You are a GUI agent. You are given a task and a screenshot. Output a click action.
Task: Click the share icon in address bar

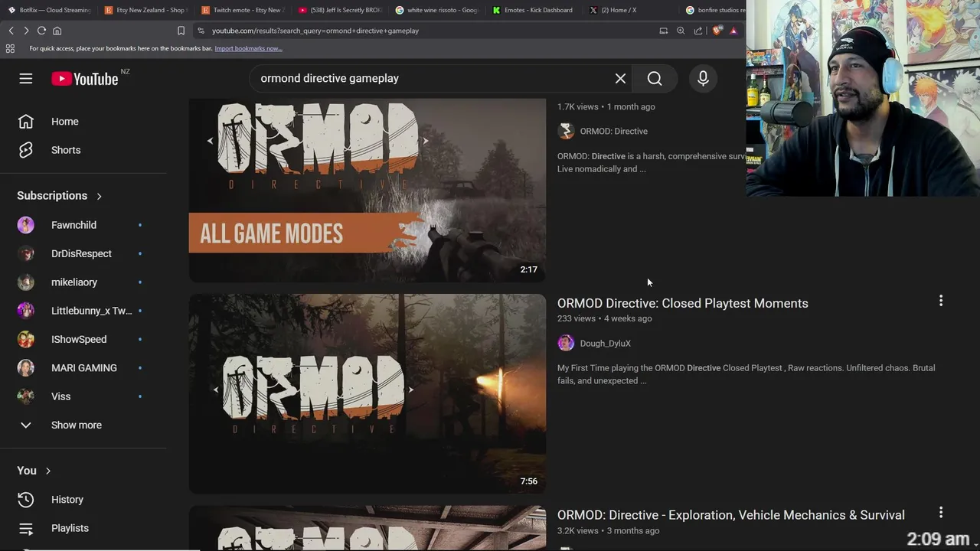coord(698,31)
